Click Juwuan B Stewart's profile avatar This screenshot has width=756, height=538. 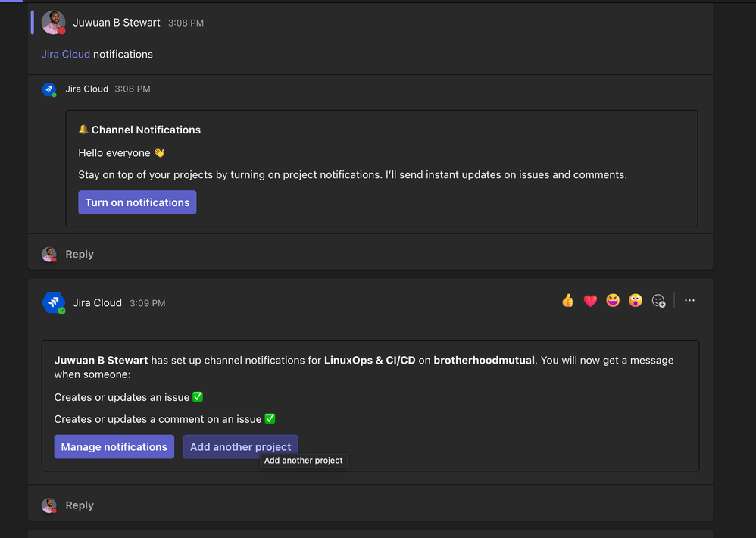(x=53, y=22)
